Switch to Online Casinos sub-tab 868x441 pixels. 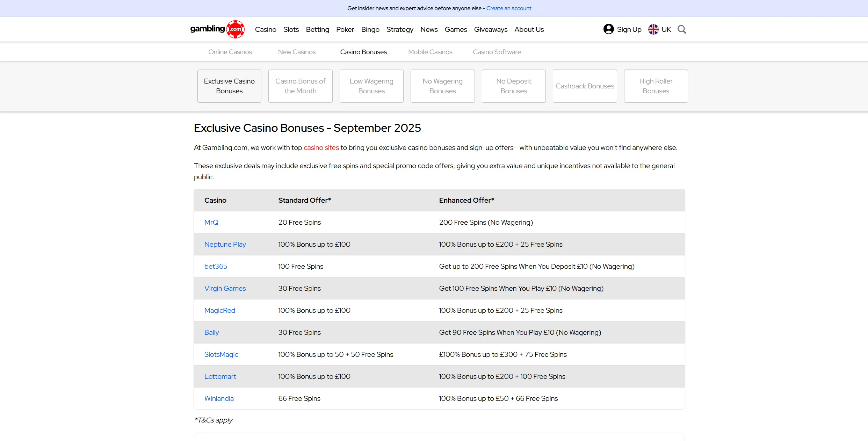coord(230,52)
